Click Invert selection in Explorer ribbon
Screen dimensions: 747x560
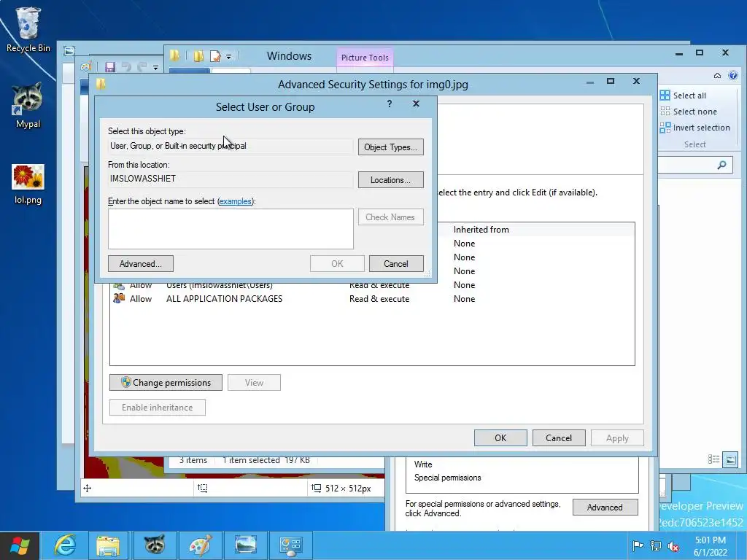(x=694, y=128)
